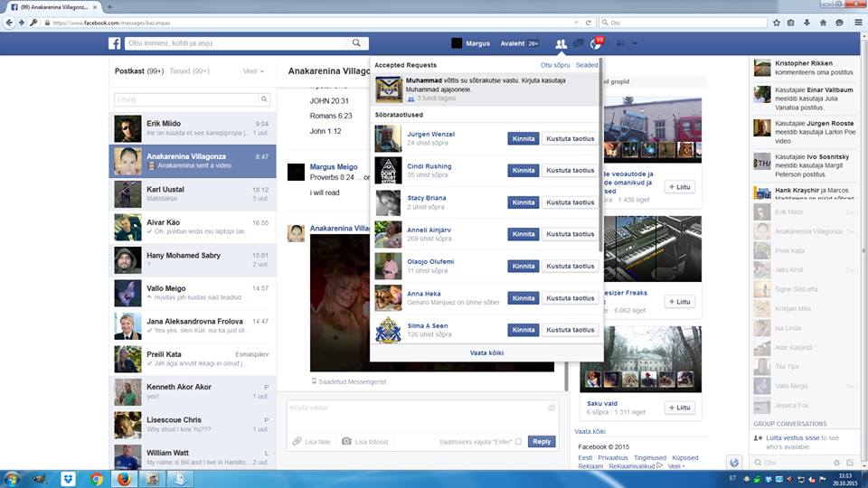Open a new browser tab
Screen dimensions: 868x488
(x=109, y=7)
